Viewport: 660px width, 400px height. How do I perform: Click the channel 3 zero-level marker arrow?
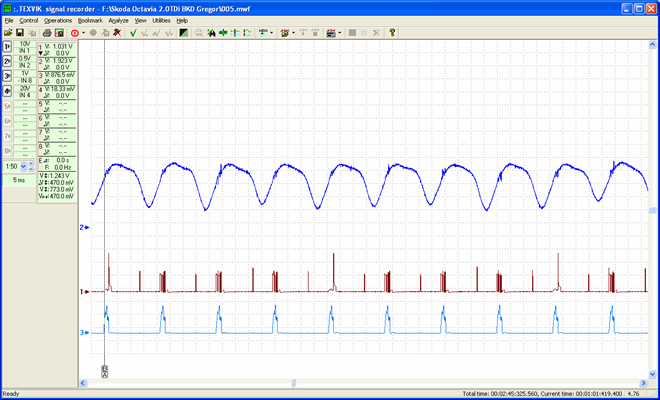click(x=85, y=333)
